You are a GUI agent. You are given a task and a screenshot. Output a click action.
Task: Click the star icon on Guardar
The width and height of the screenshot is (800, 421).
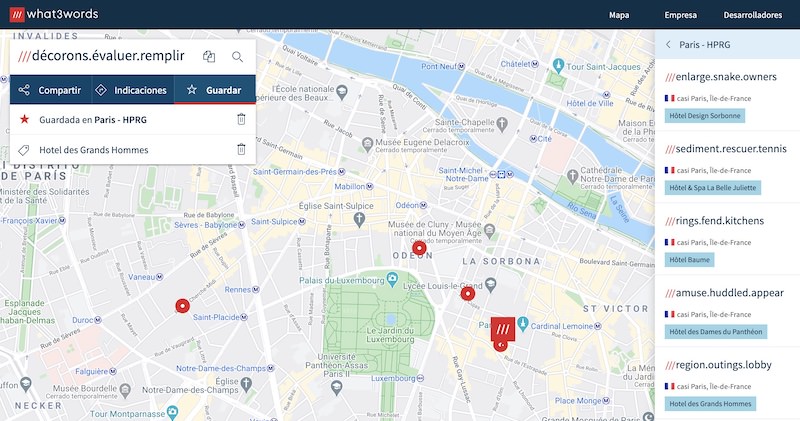(191, 90)
